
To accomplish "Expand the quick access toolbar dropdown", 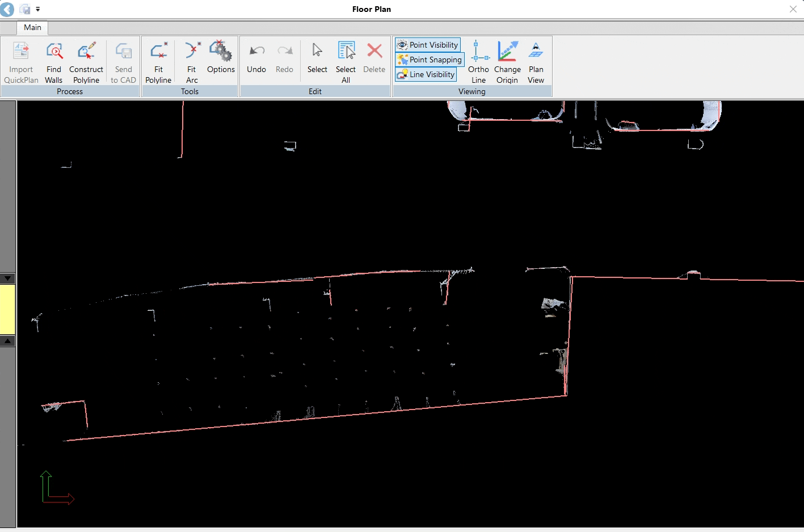I will [x=37, y=9].
